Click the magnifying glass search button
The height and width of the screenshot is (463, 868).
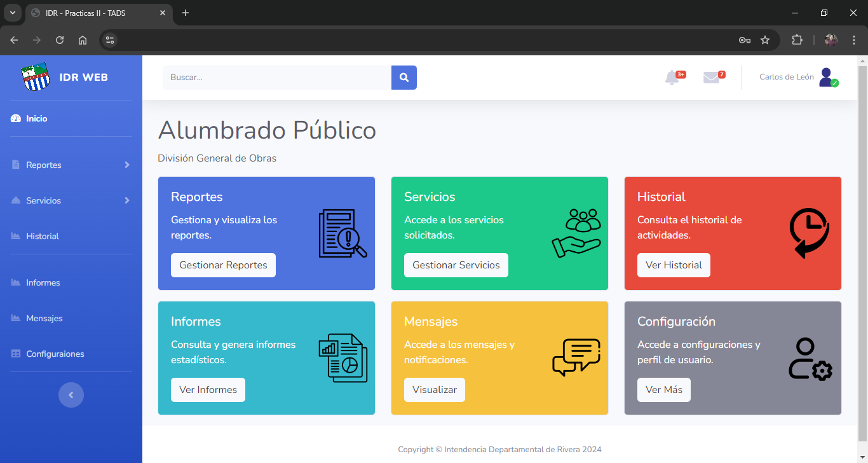coord(403,78)
